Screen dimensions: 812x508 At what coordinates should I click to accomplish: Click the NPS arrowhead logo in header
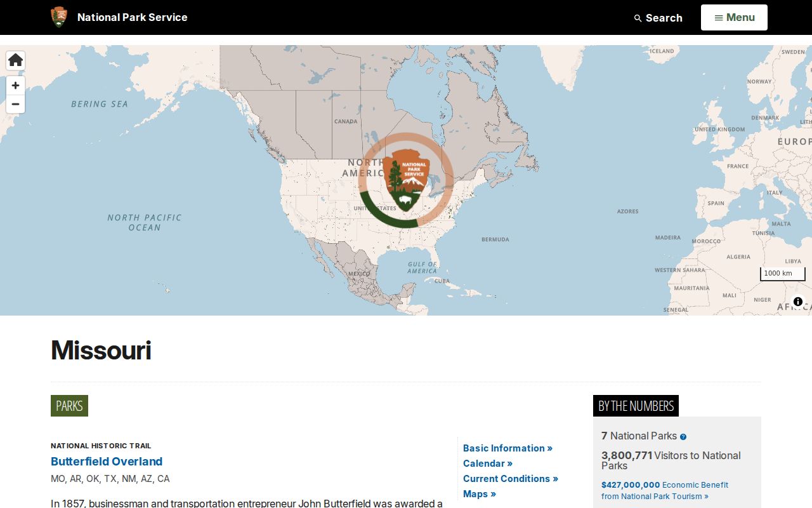point(59,17)
